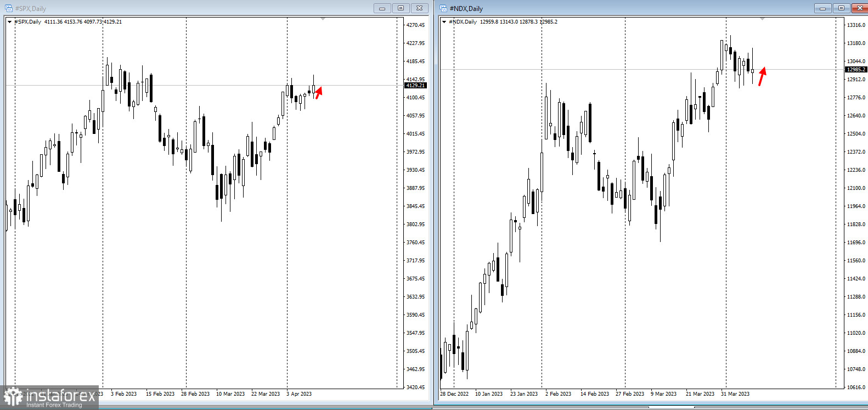Click the 12504.0 price level on the NDX scale

pyautogui.click(x=856, y=134)
